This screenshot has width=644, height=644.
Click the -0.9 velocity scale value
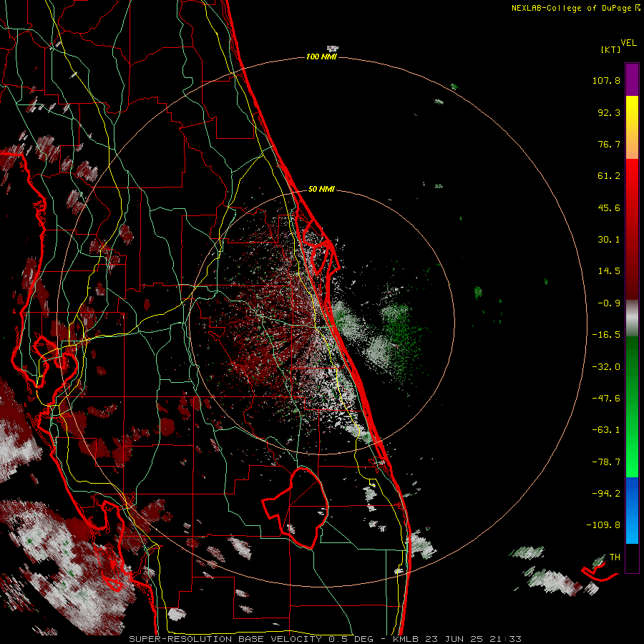point(609,303)
